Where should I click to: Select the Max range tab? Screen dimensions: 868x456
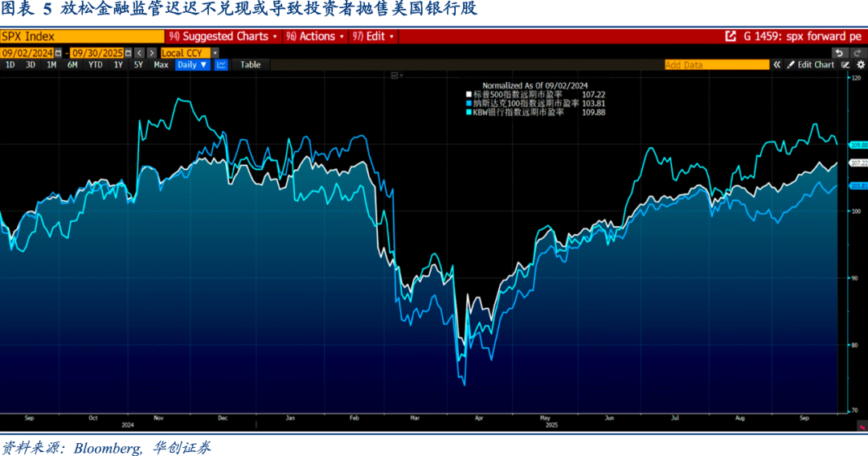(161, 65)
